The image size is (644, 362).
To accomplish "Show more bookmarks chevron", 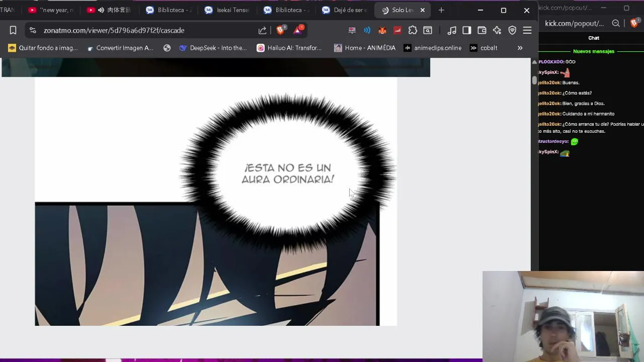I will (x=520, y=48).
